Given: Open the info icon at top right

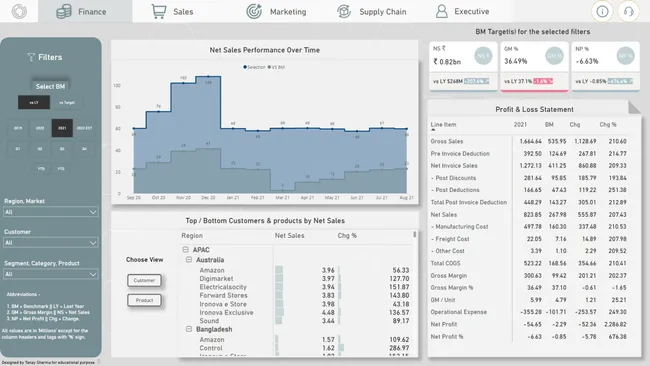Looking at the screenshot, I should (602, 12).
